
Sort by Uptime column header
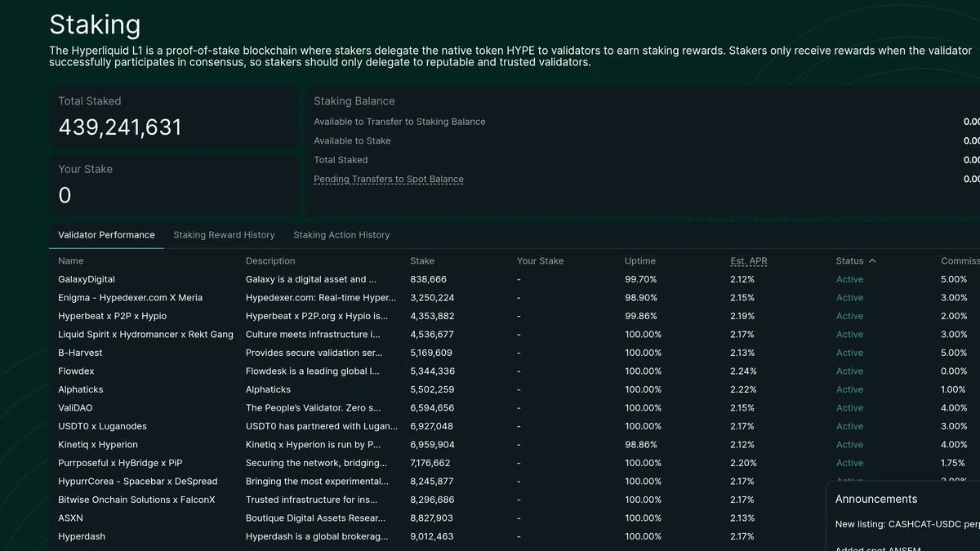[640, 261]
